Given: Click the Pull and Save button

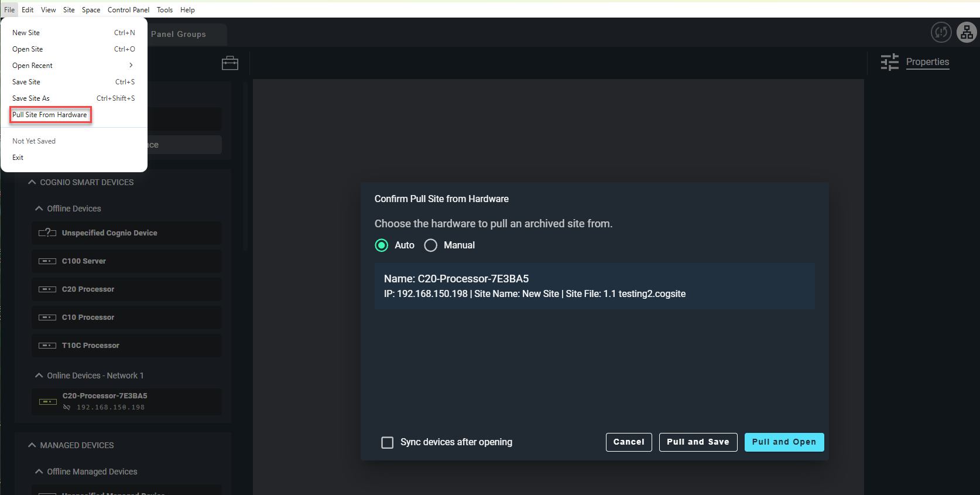Looking at the screenshot, I should [x=698, y=442].
